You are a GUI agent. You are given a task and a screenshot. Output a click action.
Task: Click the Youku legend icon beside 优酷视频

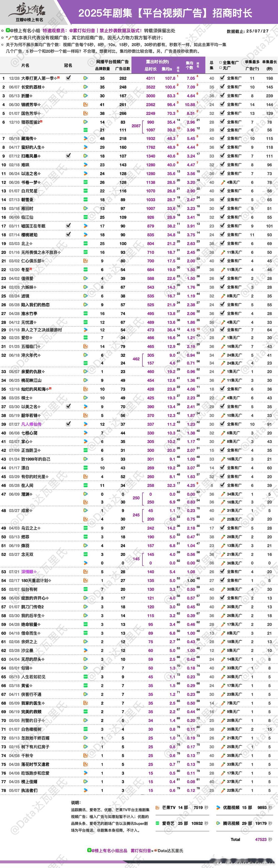[x=218, y=807]
